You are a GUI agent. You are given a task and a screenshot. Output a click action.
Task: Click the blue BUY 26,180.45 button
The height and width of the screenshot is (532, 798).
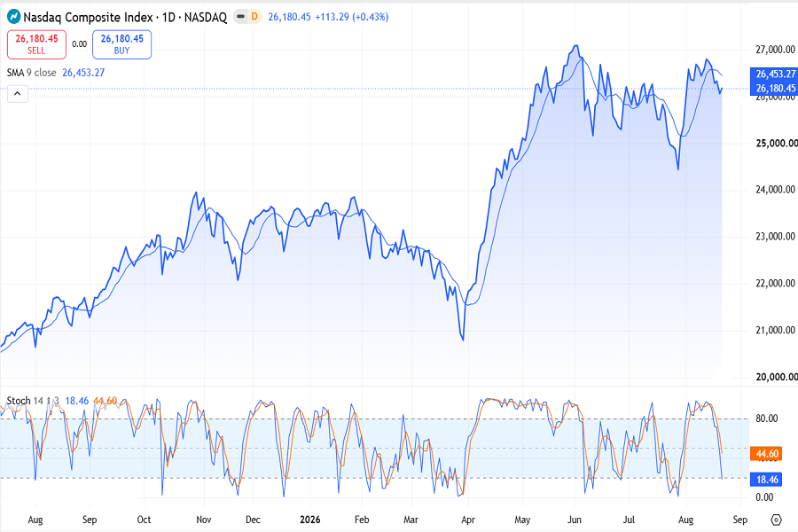point(121,44)
